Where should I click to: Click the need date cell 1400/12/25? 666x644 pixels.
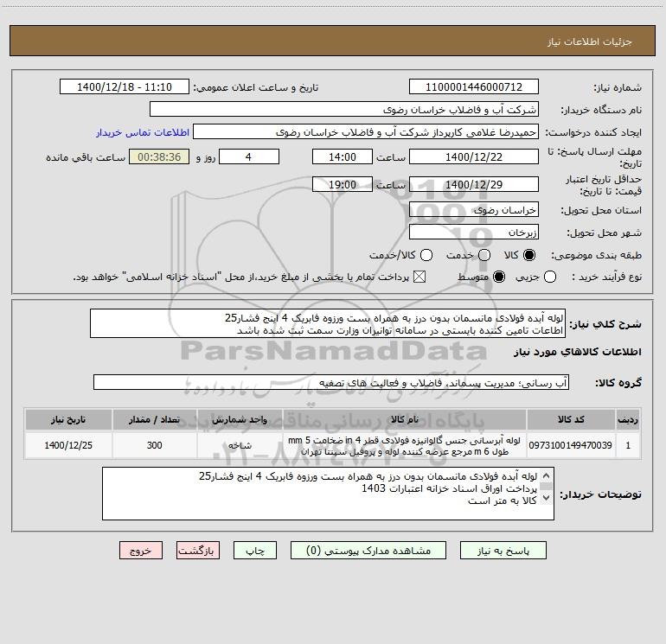coord(68,445)
